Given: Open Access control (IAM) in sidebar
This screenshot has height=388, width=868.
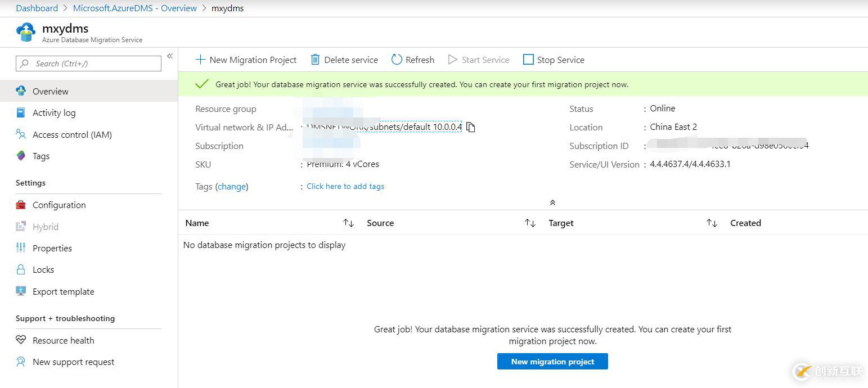Looking at the screenshot, I should 72,134.
